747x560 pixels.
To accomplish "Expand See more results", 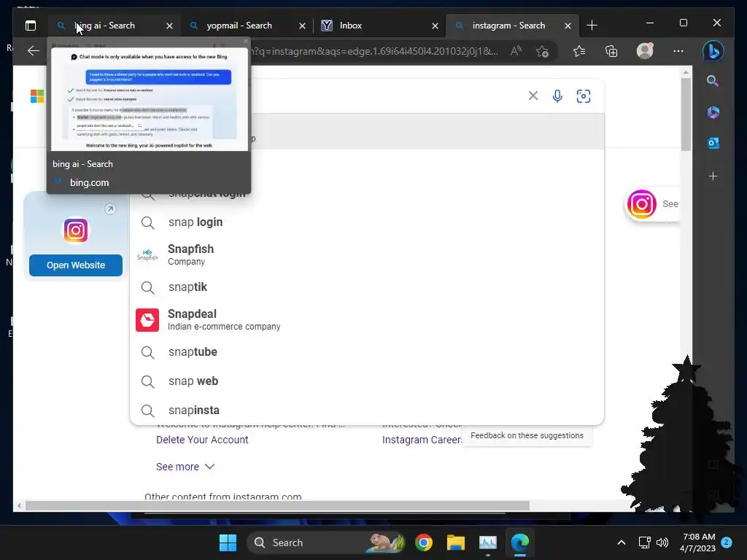I will (185, 467).
